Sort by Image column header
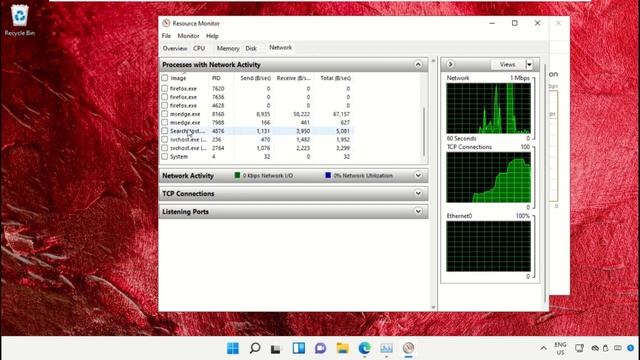The image size is (640, 360). pyautogui.click(x=178, y=78)
